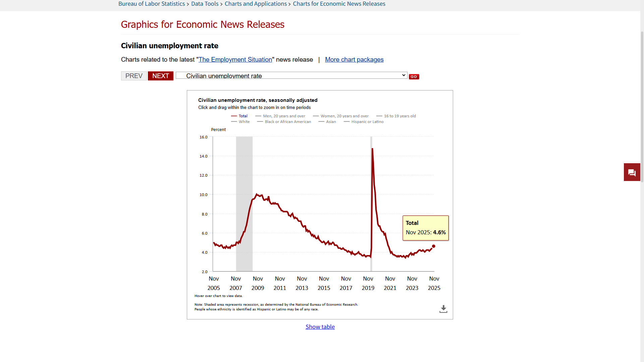Toggle the Men, 20 years and over series
This screenshot has height=362, width=644.
284,116
